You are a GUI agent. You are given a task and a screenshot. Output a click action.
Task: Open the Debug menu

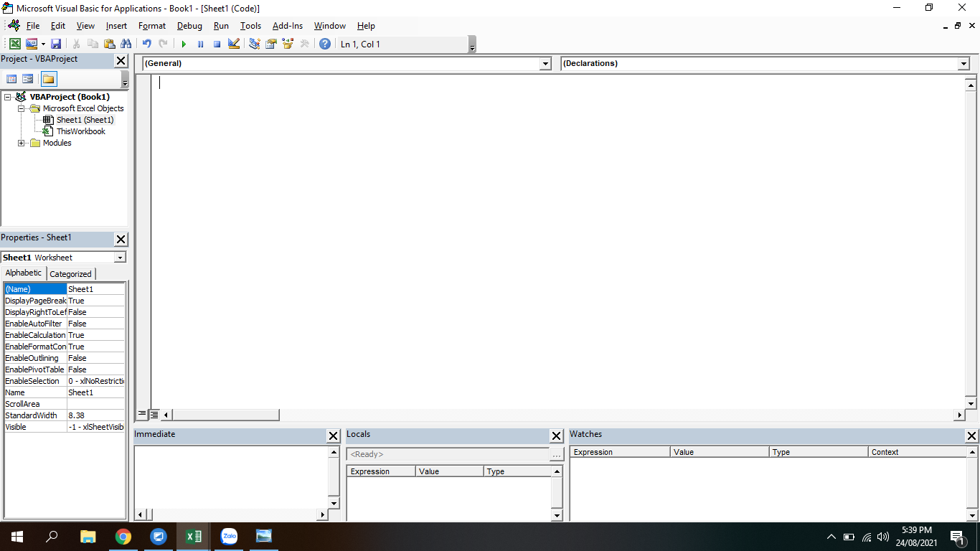click(x=189, y=26)
